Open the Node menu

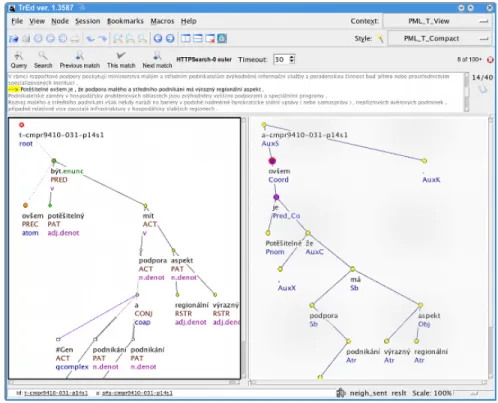click(60, 21)
